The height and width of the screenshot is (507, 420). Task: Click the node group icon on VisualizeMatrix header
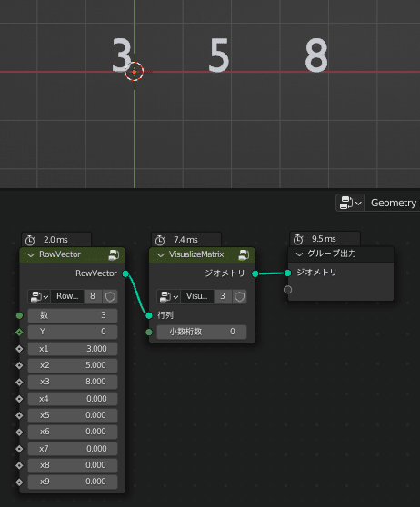244,254
